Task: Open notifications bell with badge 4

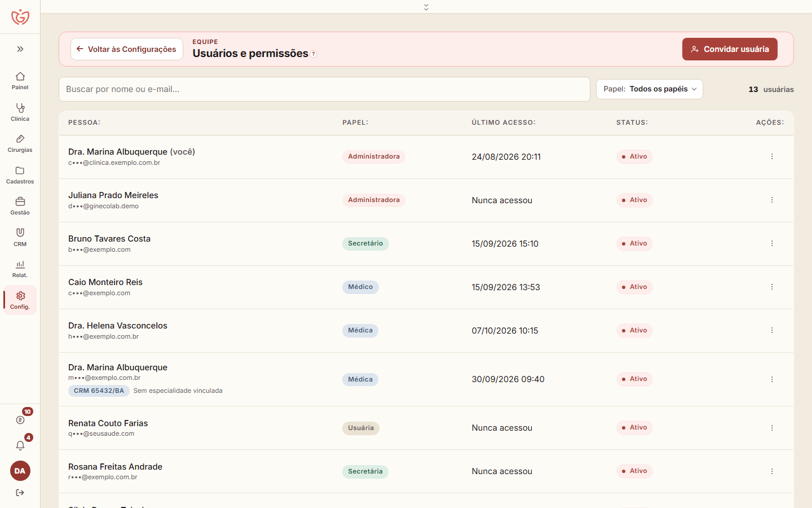Action: pos(20,445)
